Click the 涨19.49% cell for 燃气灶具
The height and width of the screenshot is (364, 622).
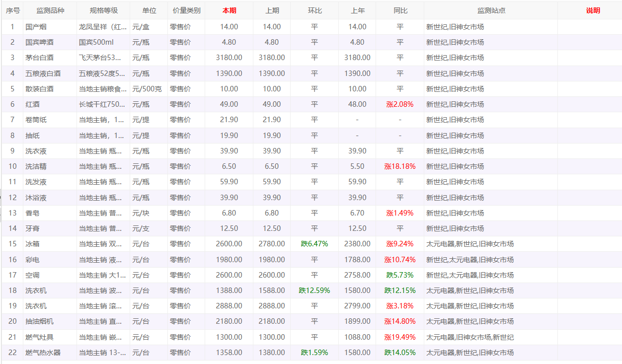400,337
